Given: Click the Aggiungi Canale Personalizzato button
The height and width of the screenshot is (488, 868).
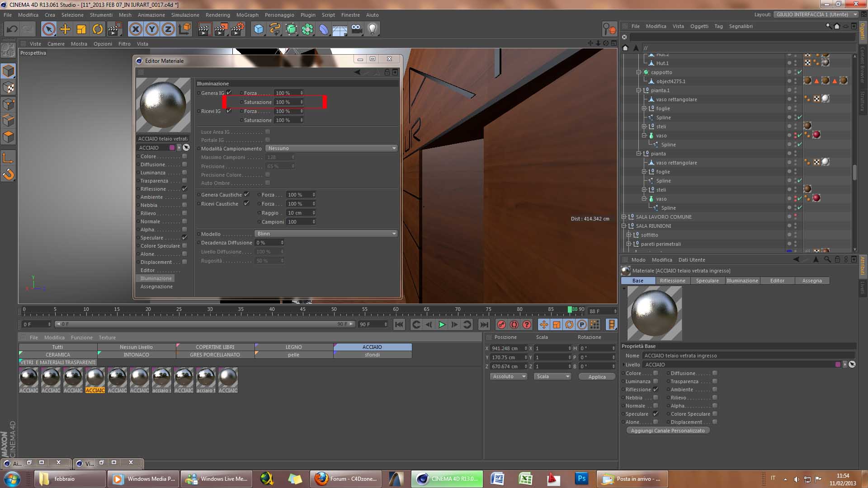Looking at the screenshot, I should coord(668,431).
